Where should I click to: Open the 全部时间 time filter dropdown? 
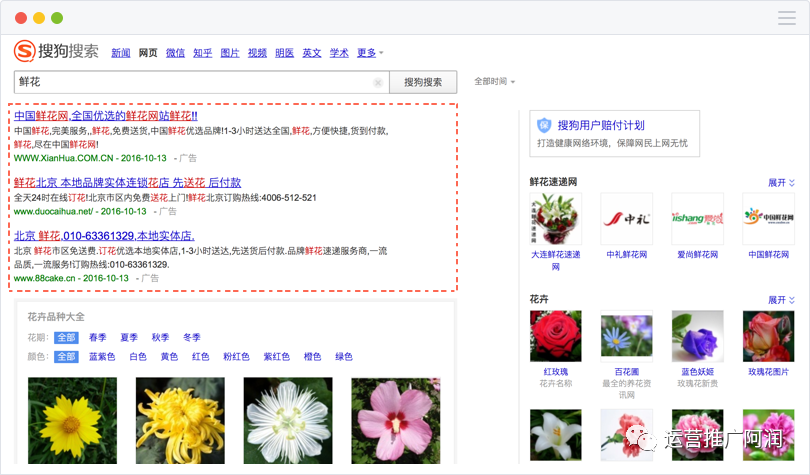(x=494, y=82)
